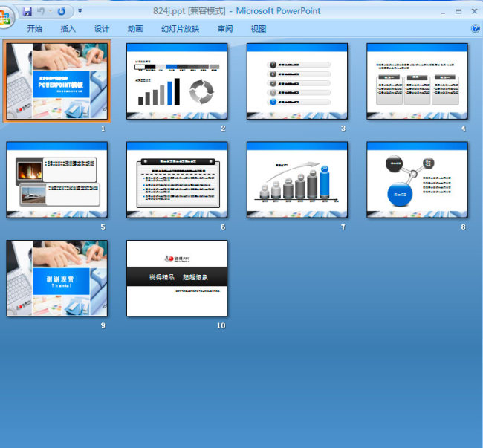Switch to the 开始 ribbon tab

pyautogui.click(x=35, y=29)
